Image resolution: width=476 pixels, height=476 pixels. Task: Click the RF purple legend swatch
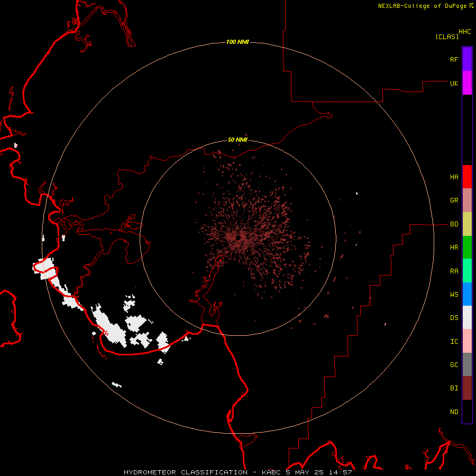[467, 59]
